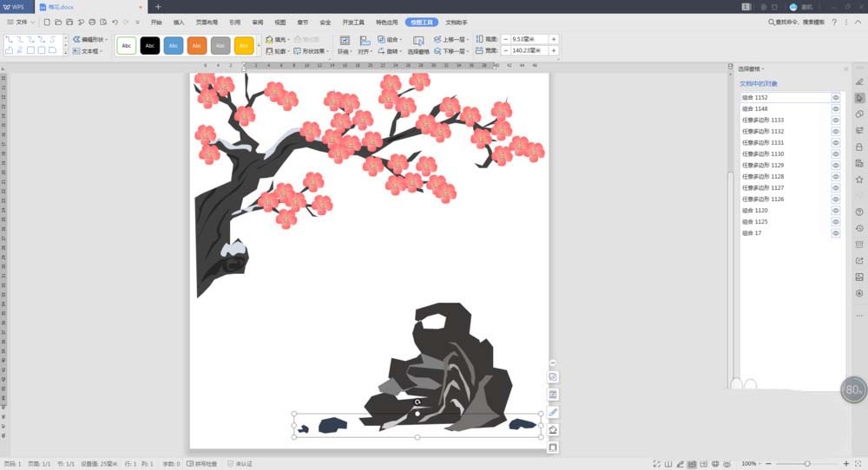Click the search command magnifier icon

point(771,23)
